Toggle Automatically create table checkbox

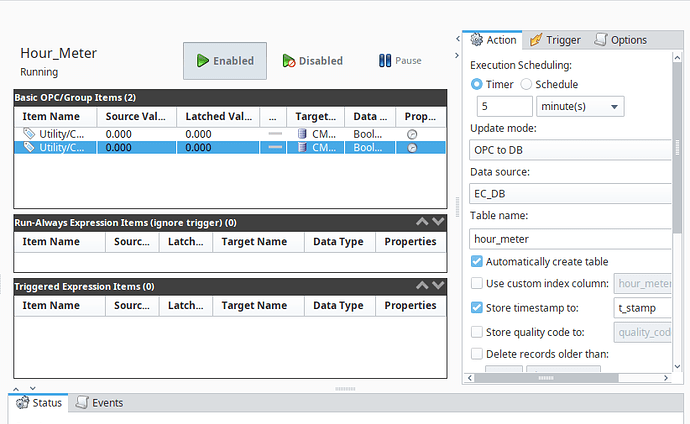[477, 261]
